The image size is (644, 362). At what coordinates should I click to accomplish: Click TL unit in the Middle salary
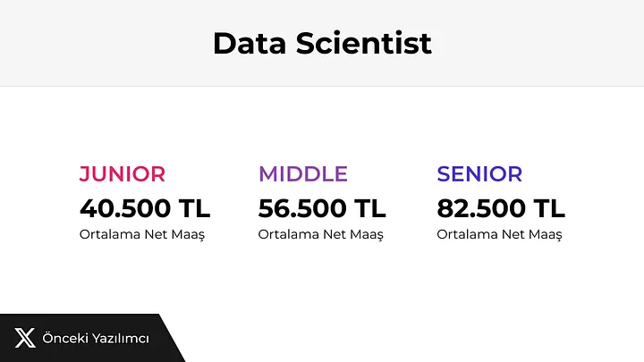370,208
